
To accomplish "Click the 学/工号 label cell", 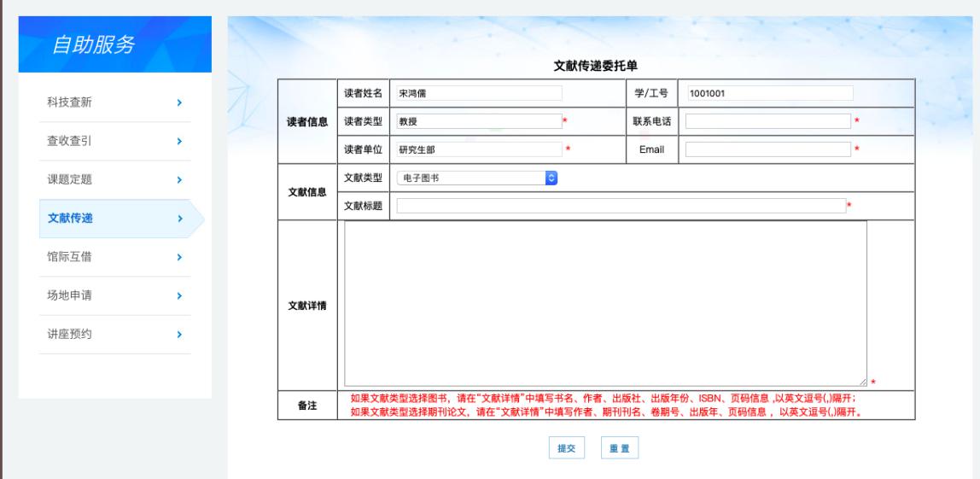I will pos(652,94).
